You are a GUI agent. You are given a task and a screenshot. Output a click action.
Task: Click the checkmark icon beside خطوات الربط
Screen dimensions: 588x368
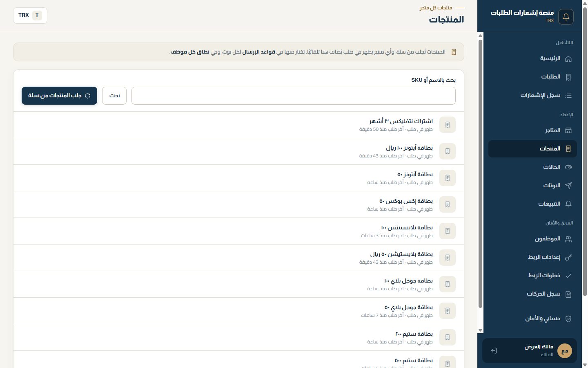point(568,276)
